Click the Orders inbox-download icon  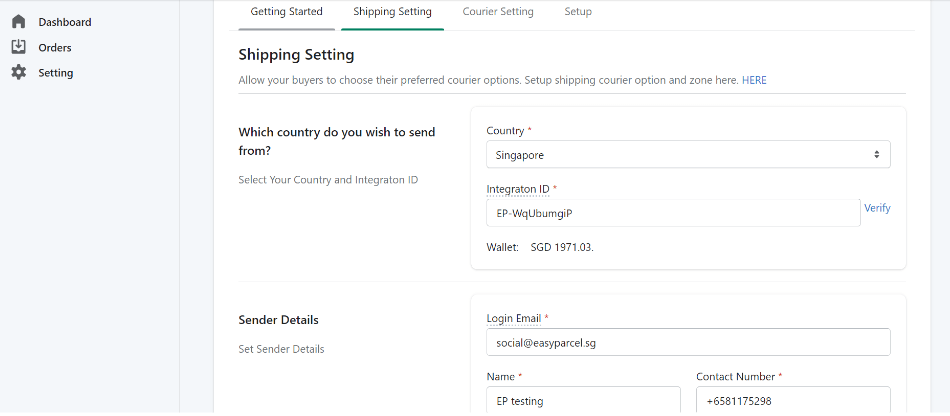19,47
